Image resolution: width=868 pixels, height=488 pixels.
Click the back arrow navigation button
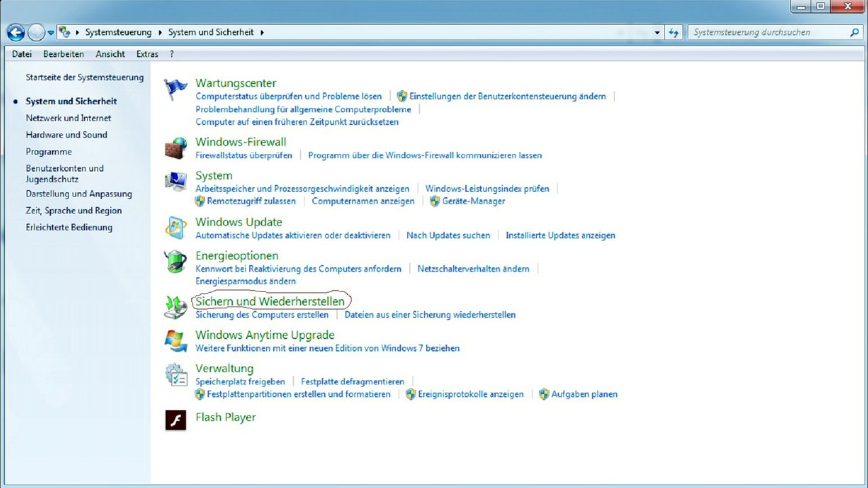pyautogui.click(x=16, y=32)
